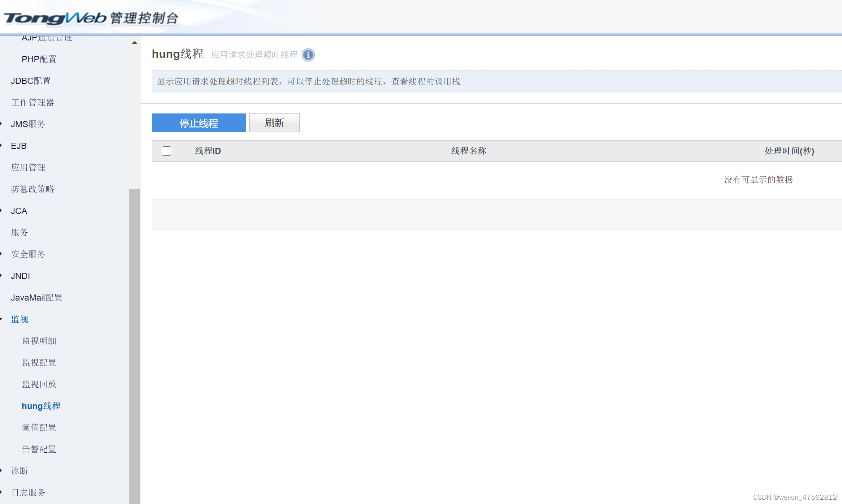The image size is (842, 504).
Task: Select 阈值配置 under 监视
Action: tap(39, 427)
